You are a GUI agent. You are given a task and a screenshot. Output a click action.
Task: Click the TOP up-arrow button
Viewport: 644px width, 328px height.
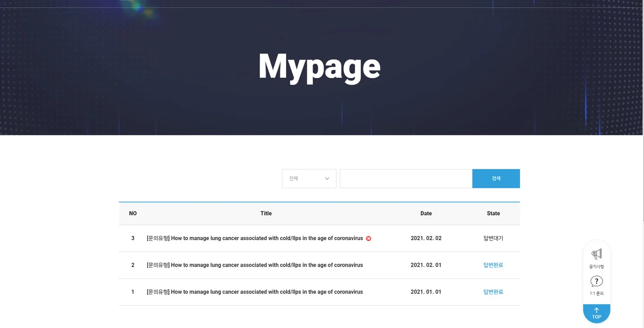point(596,313)
